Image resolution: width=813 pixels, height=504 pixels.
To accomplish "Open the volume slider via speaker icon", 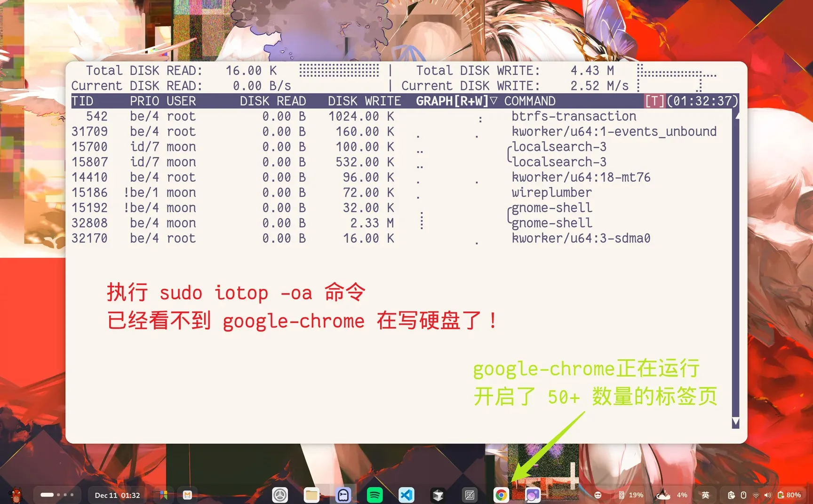I will [768, 495].
